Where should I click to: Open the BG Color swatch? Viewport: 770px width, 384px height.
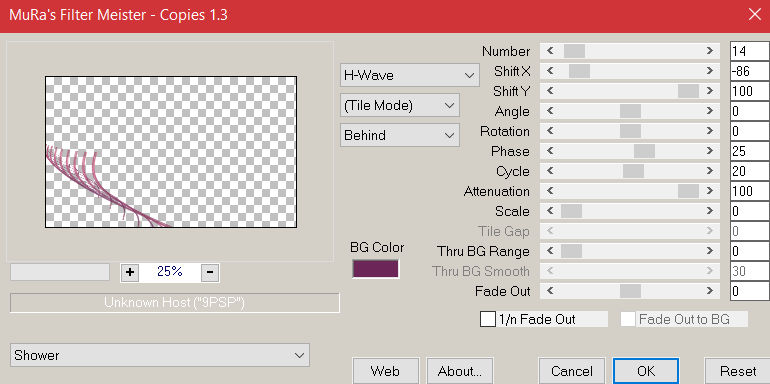[x=376, y=269]
